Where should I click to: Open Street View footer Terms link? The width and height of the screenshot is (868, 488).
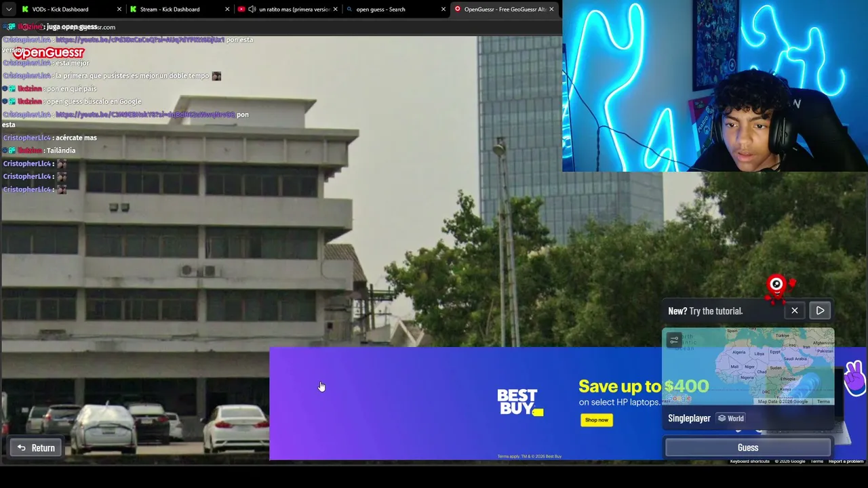point(816,462)
